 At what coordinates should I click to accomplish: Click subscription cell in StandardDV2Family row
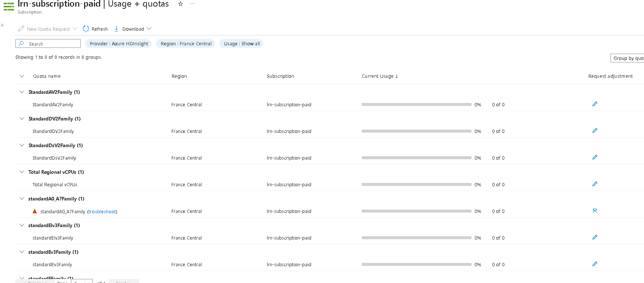289,131
